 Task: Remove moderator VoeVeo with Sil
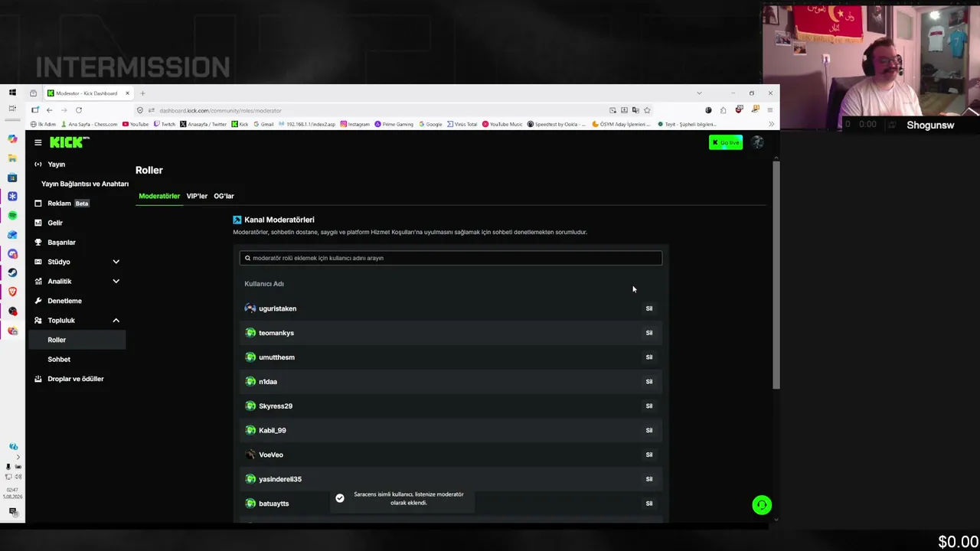649,455
